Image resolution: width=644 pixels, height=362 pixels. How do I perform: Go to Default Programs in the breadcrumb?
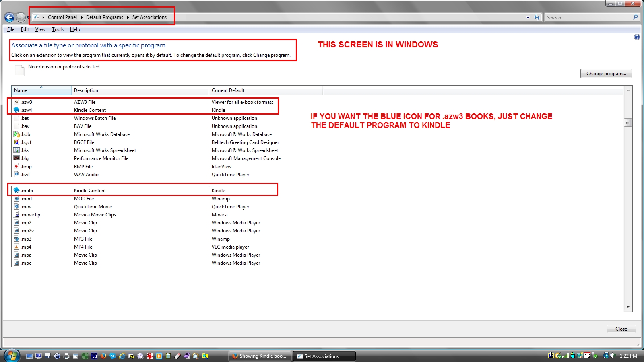pos(105,17)
